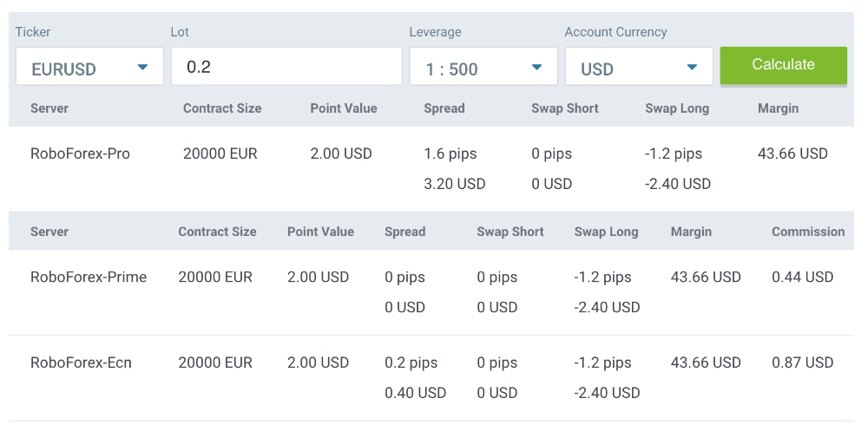Screen dimensions: 868x431
Task: Select RoboForex-Pro swap long -2.40 USD
Action: coord(678,184)
